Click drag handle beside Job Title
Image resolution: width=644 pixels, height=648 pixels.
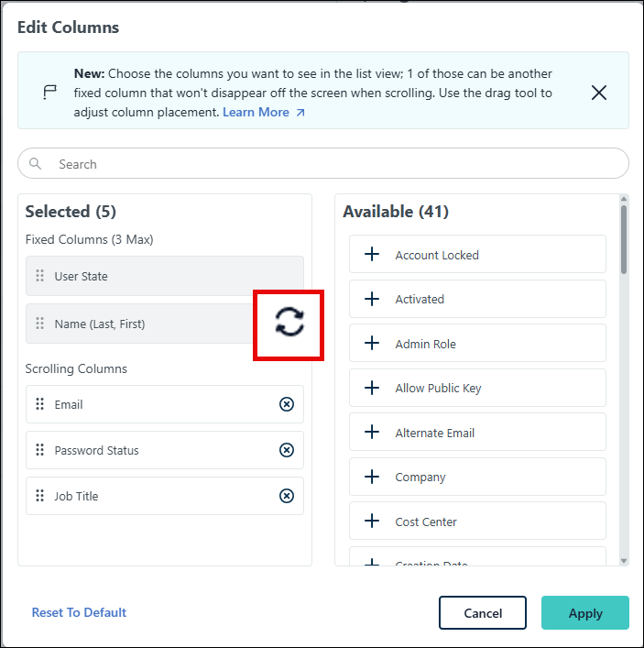tap(39, 496)
